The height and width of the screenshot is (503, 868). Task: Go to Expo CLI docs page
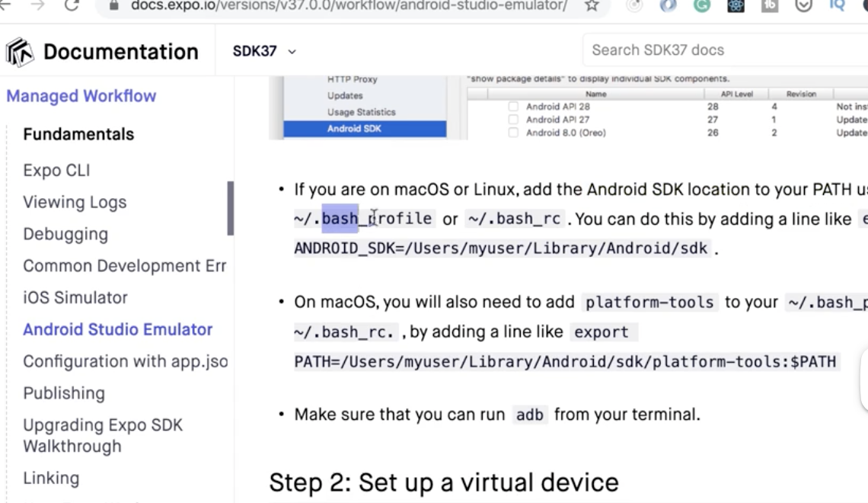pyautogui.click(x=56, y=170)
